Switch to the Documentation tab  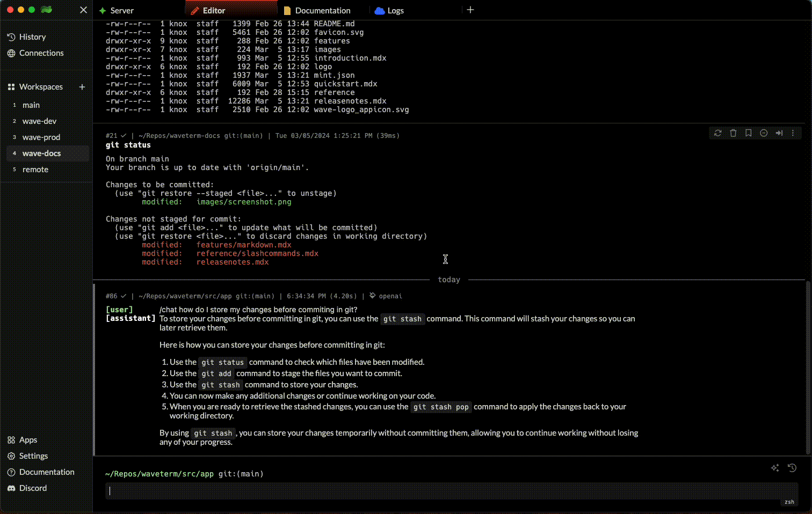[x=323, y=10]
